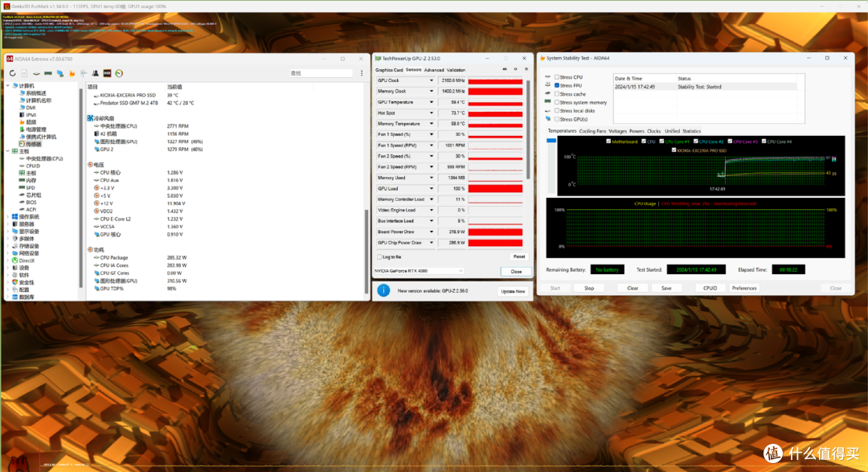Check the Log to file box in GPU-Z
The height and width of the screenshot is (472, 868).
click(x=379, y=257)
